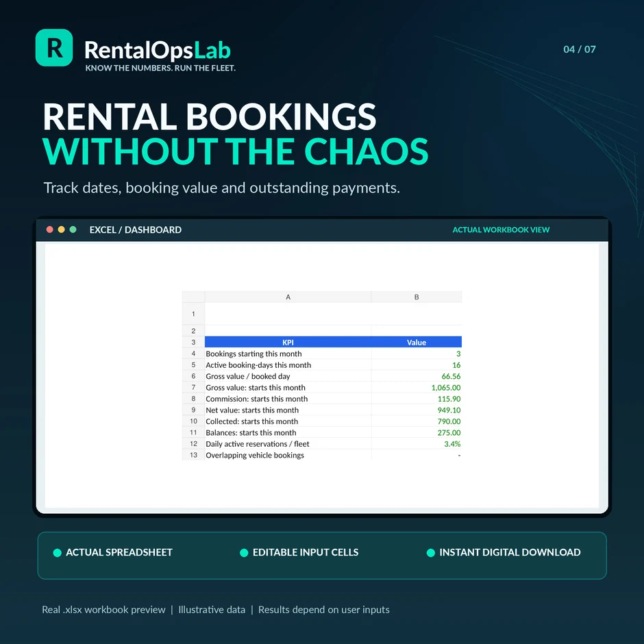Select row 13 header
Screen dimensions: 644x644
point(193,455)
